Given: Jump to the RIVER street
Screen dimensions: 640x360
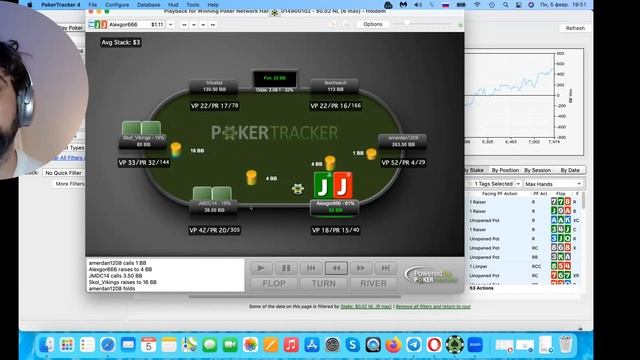Looking at the screenshot, I should point(373,284).
